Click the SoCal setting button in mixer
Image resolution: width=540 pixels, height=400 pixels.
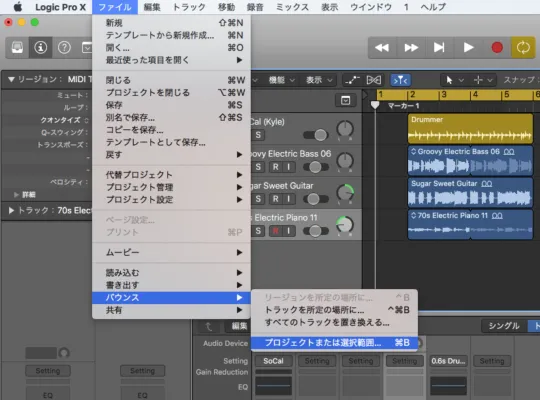tap(273, 361)
